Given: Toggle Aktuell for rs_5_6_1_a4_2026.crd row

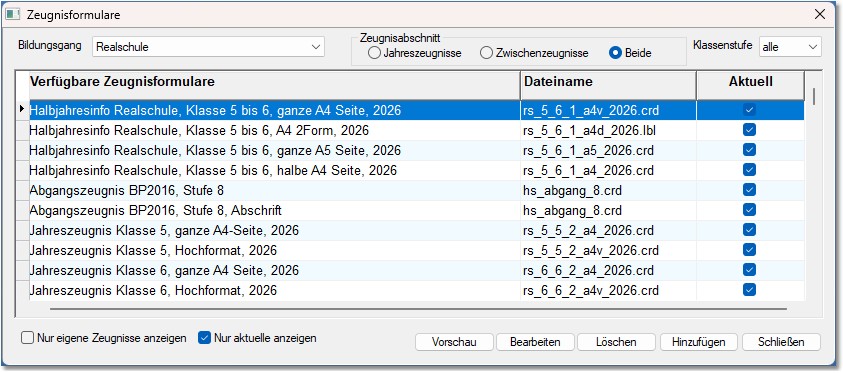Looking at the screenshot, I should click(x=749, y=170).
